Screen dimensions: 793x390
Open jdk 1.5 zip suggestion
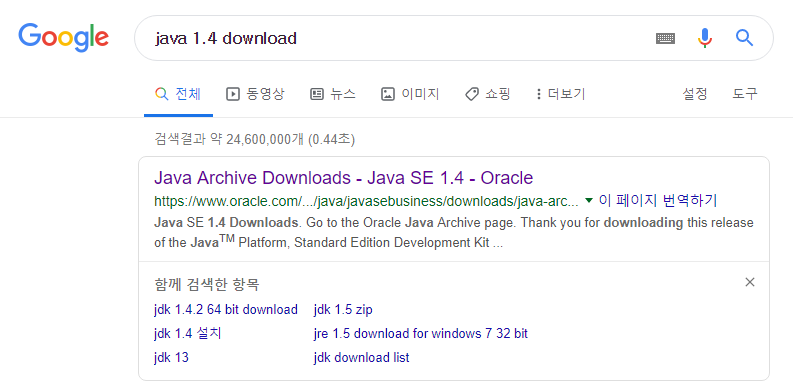(x=343, y=310)
